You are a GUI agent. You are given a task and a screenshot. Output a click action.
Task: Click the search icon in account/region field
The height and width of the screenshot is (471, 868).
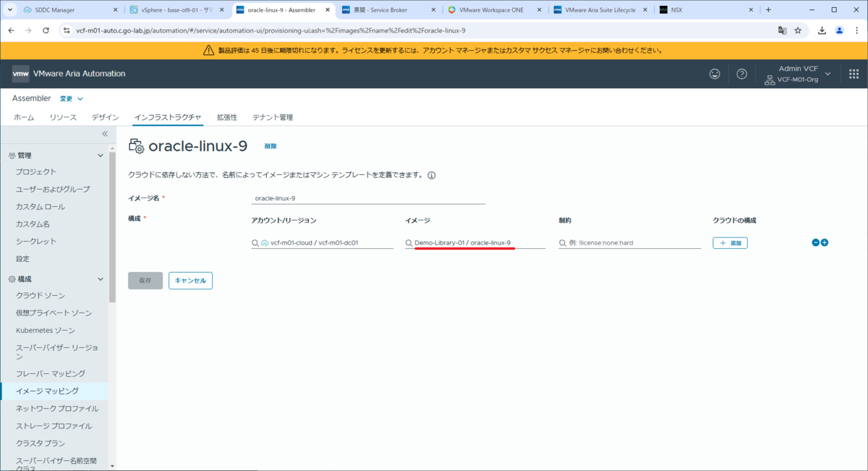click(x=255, y=243)
